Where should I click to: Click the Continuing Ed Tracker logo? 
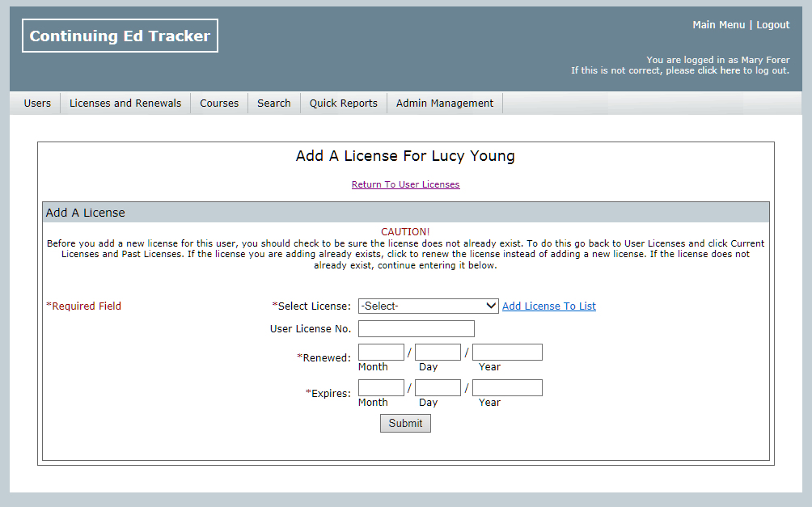click(120, 36)
